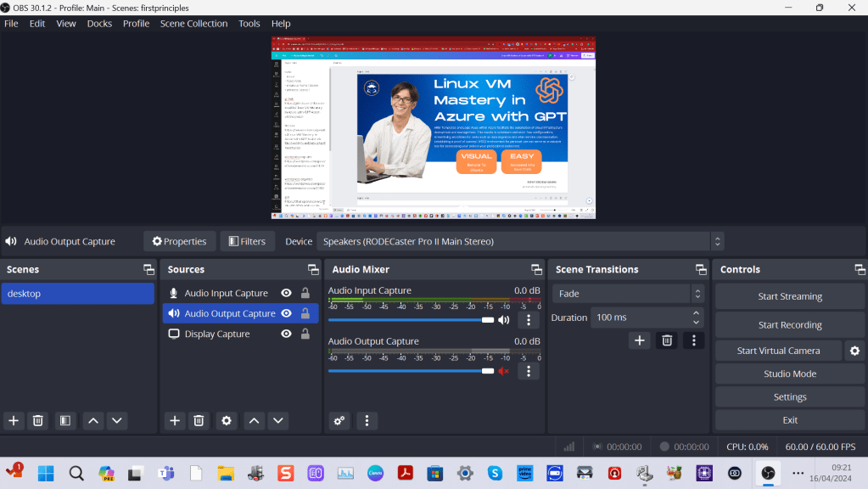Select the desktop scene
868x489 pixels.
77,294
